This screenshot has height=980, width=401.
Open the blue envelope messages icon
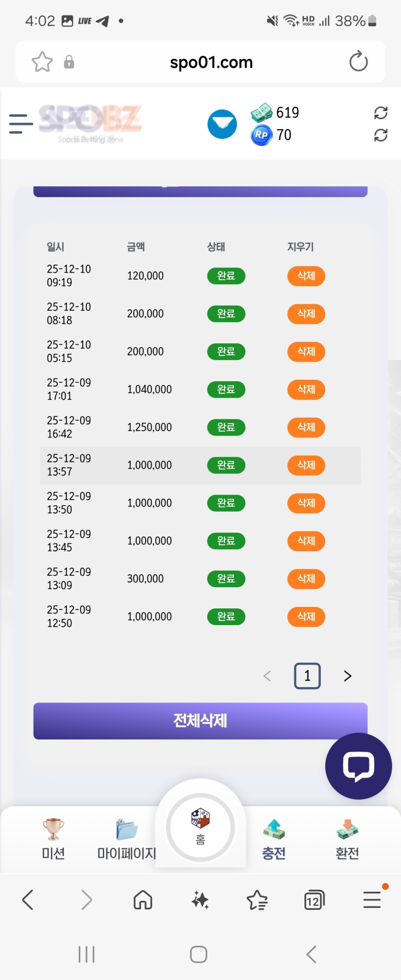pyautogui.click(x=222, y=124)
